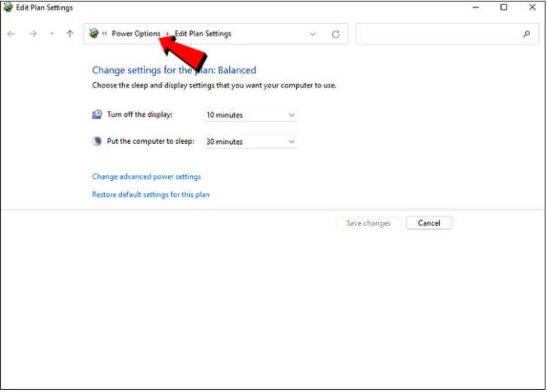Navigate to Power Options in breadcrumb
Viewport: 547px width, 392px height.
click(136, 34)
